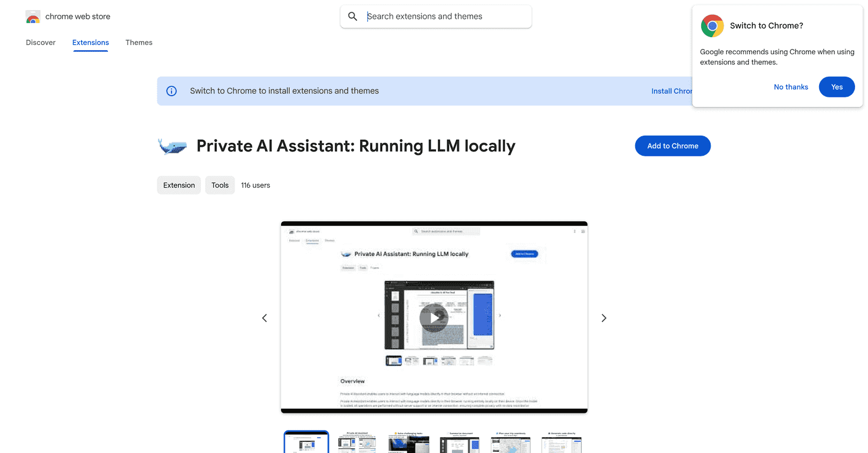Select the Extensions tab
868x453 pixels.
point(90,42)
